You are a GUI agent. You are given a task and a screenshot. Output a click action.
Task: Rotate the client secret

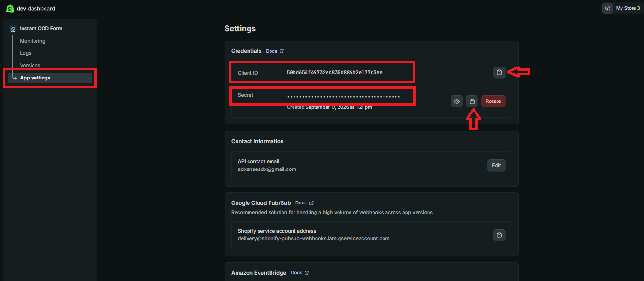tap(493, 101)
